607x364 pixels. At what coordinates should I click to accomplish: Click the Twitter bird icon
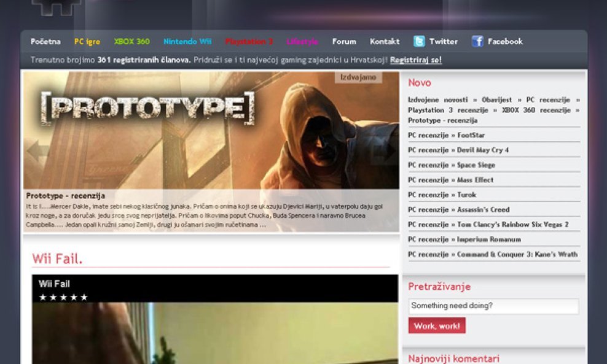[419, 41]
